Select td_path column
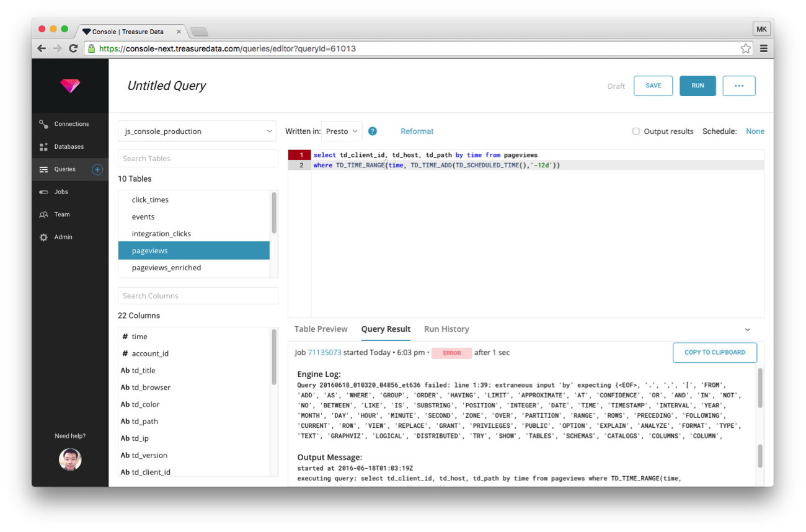The height and width of the screenshot is (532, 806). coord(193,422)
